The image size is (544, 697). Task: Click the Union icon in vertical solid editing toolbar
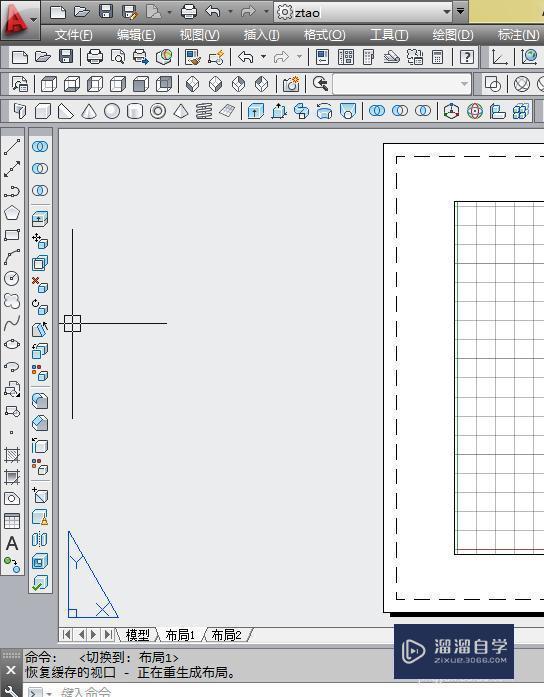pos(40,147)
